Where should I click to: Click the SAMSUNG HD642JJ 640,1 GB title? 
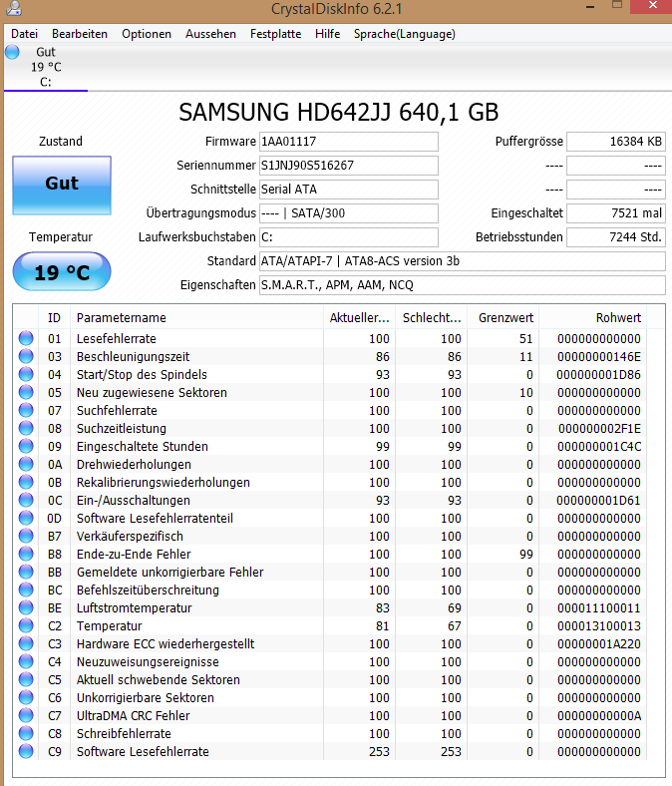[339, 112]
